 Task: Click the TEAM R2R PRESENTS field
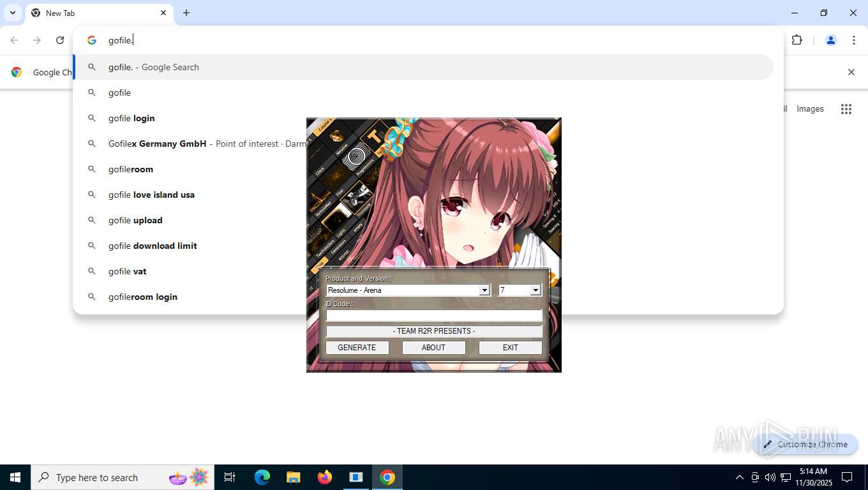434,331
